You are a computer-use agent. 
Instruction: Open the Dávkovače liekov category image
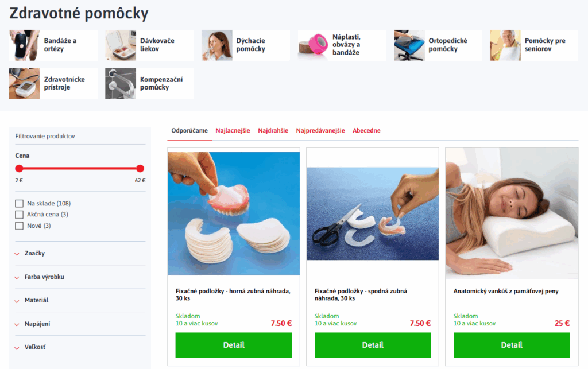tap(121, 45)
